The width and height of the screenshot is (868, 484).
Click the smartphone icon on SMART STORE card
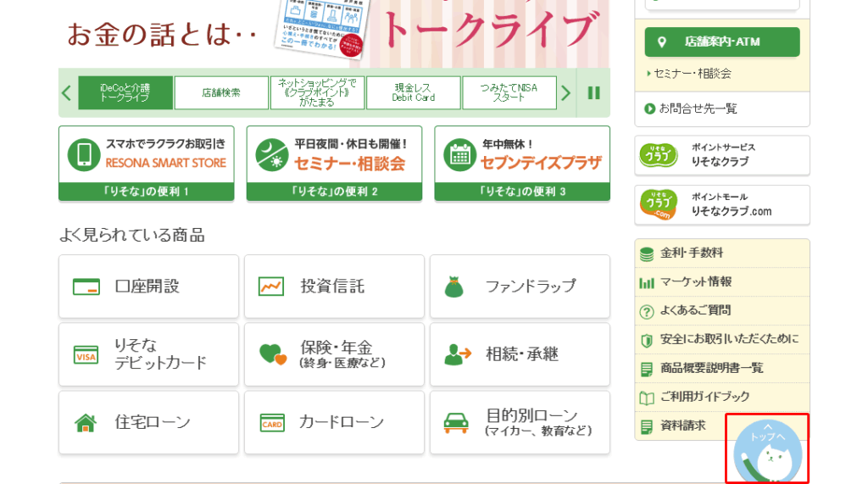(84, 154)
